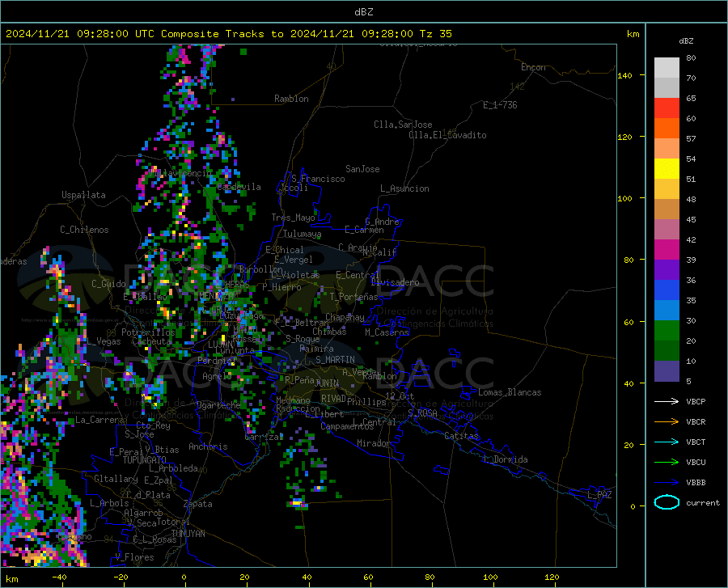Click the Cacheuta map label
This screenshot has height=588, width=728.
pos(152,341)
